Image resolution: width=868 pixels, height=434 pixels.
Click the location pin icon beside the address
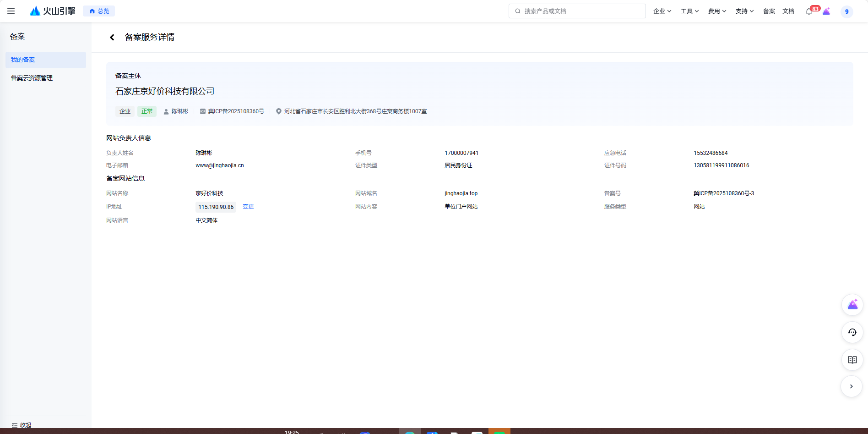pos(278,111)
